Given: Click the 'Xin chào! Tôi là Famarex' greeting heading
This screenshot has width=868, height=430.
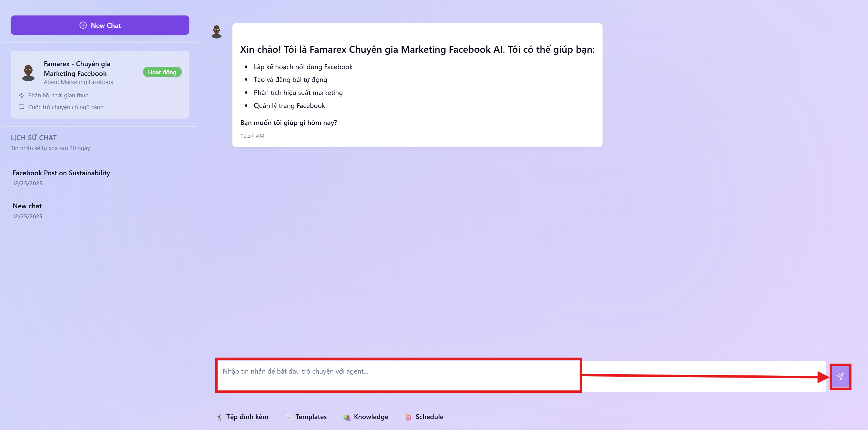Looking at the screenshot, I should pos(417,49).
